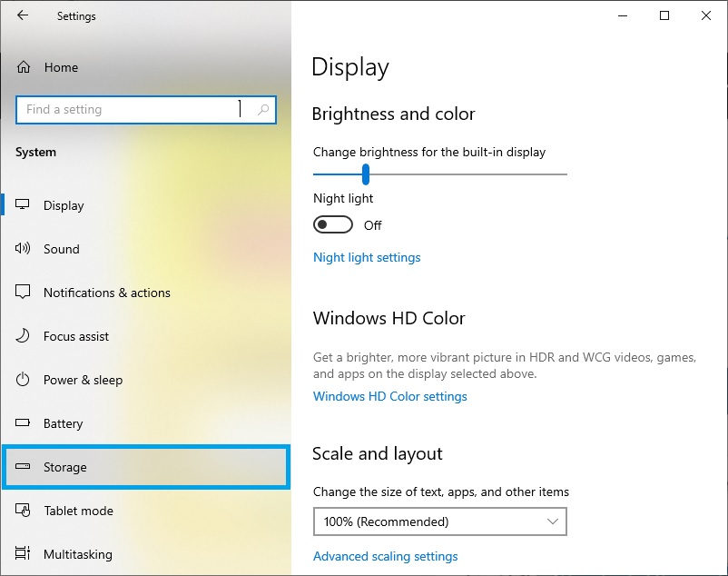Screen dimensions: 728x576
Task: Close the Settings window
Action: 705,15
